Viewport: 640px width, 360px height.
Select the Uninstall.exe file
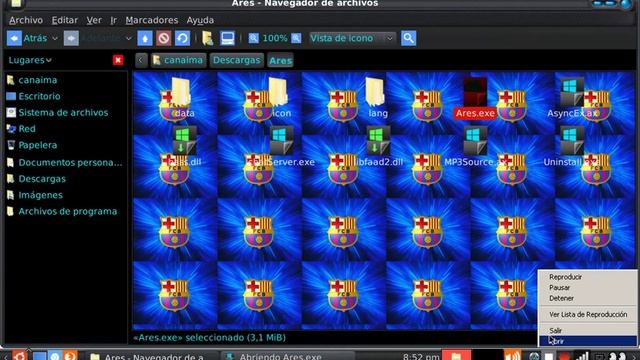click(x=571, y=146)
